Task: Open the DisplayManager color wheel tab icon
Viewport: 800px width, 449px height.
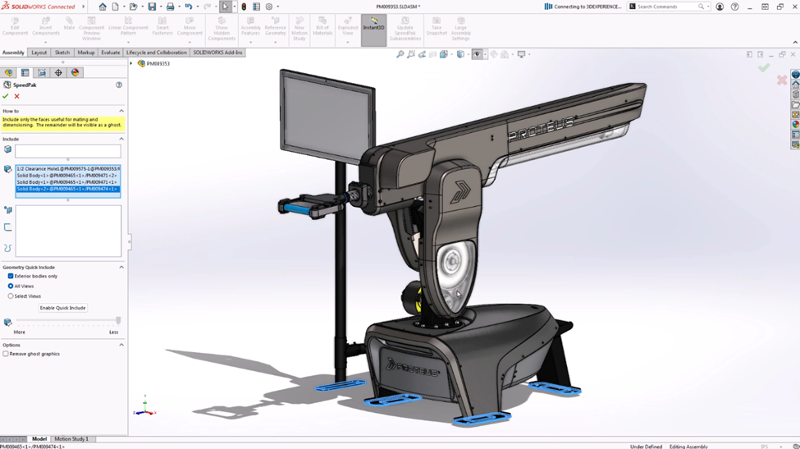Action: click(x=75, y=73)
